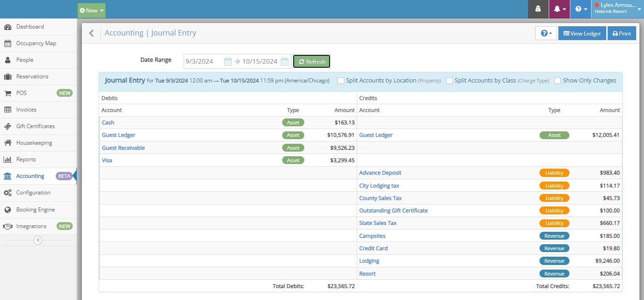Screen dimensions: 644x300
Task: Open the start date calendar picker icon
Action: click(x=228, y=61)
